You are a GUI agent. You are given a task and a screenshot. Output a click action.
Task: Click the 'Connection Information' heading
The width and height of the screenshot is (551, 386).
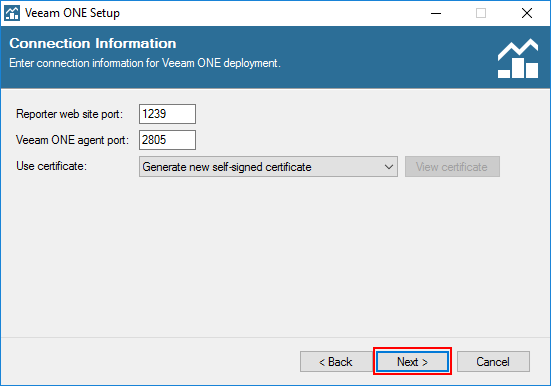click(x=93, y=43)
